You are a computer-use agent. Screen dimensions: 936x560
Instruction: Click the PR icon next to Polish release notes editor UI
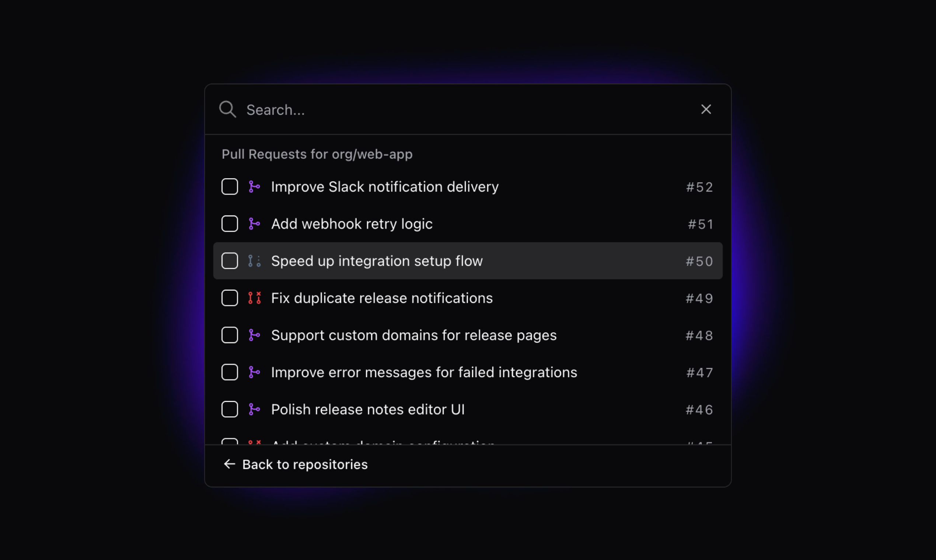coord(255,409)
